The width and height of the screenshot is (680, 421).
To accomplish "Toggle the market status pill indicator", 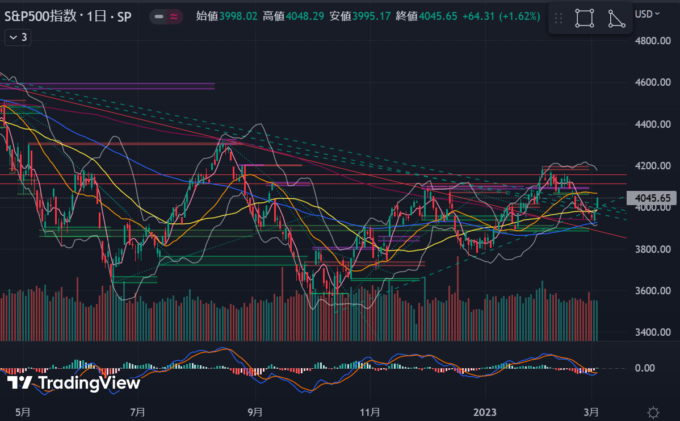I will [x=165, y=15].
